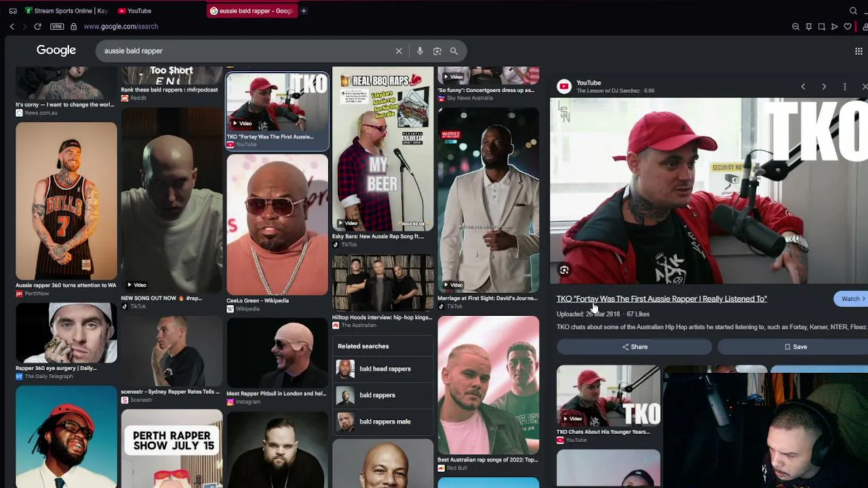Click the pin icon in the toolbar
Screen dimensions: 868x488
click(x=808, y=26)
